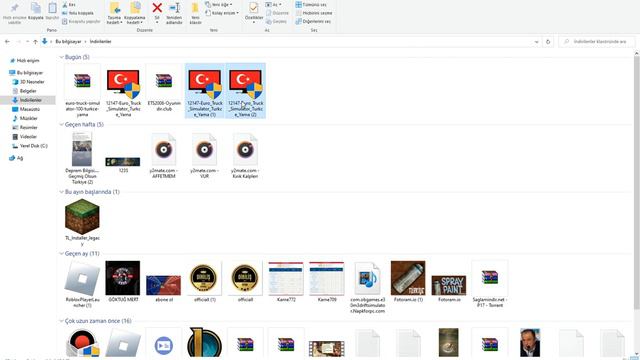Collapse the Geçen ay (11) group
The height and width of the screenshot is (360, 640).
(62, 253)
